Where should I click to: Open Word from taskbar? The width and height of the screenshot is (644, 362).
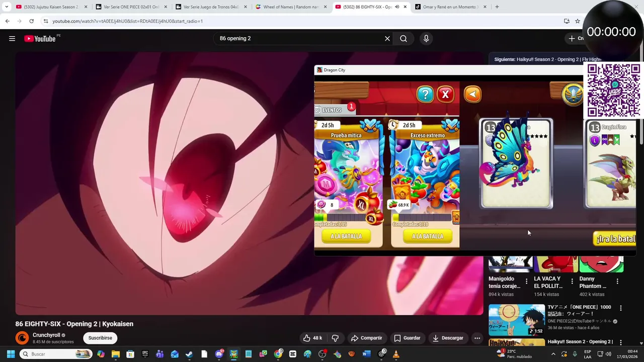coord(366,354)
